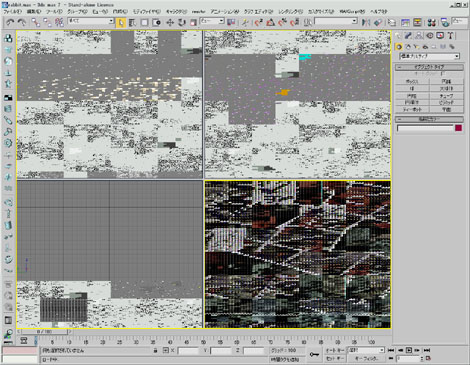Image resolution: width=470 pixels, height=365 pixels.
Task: Open the Render Scene dialog icon
Action: coord(445,22)
